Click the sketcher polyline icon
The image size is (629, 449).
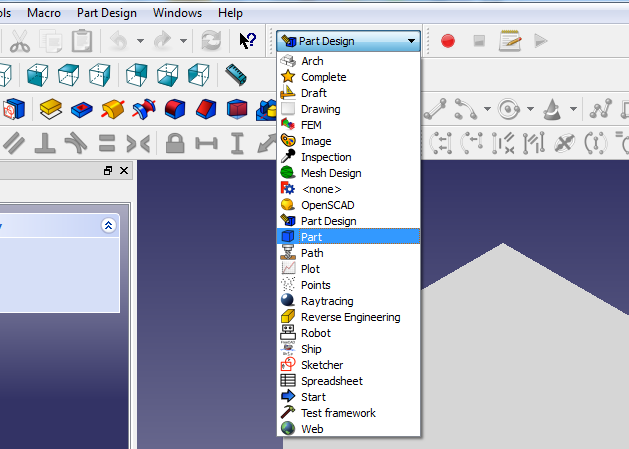(x=601, y=109)
